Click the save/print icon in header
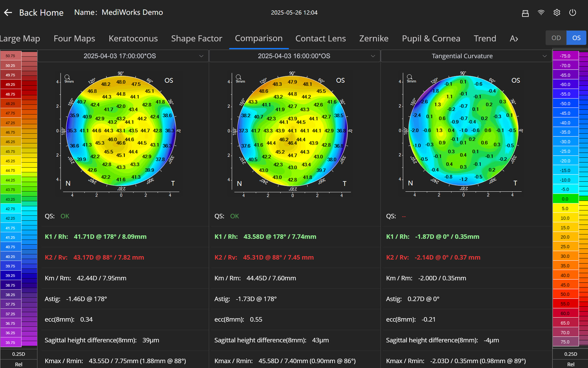 [x=525, y=13]
